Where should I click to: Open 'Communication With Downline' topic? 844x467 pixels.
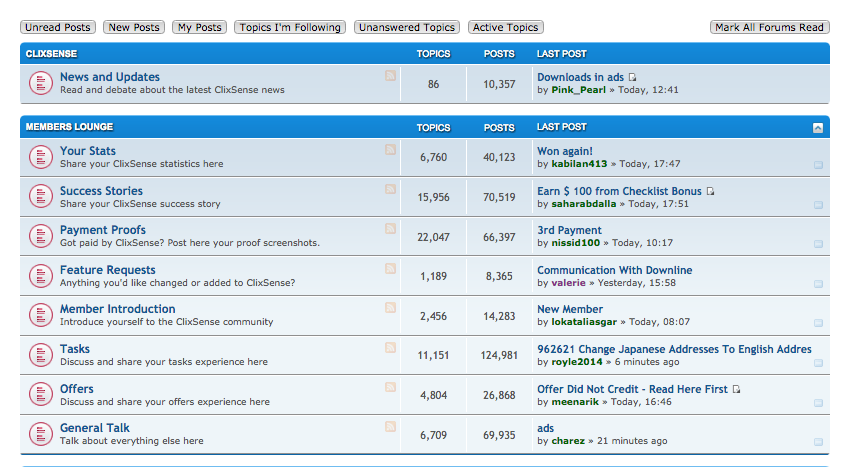pos(615,270)
